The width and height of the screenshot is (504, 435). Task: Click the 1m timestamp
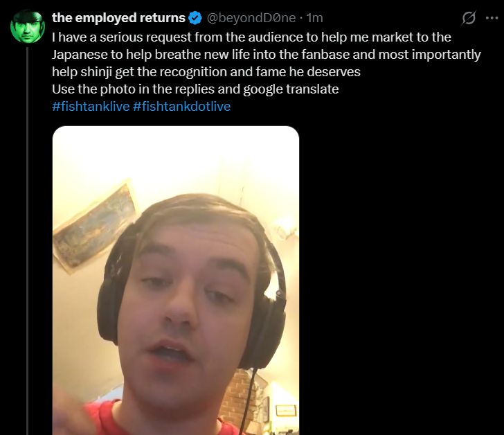pos(315,18)
